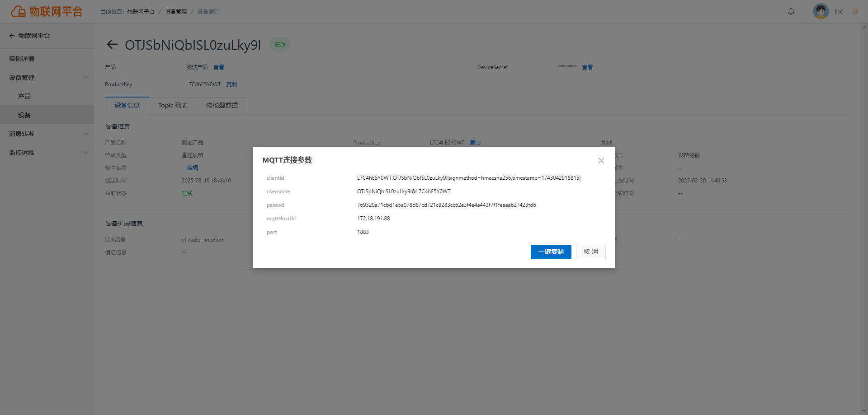The width and height of the screenshot is (868, 415).
Task: Click 复制 in the 设备信息 Productkey row
Action: [x=475, y=143]
